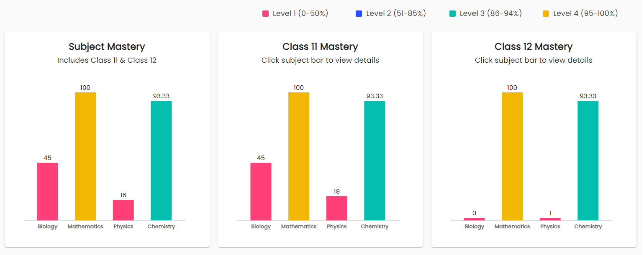This screenshot has height=255, width=644.
Task: Click Mathematics bar in Class 12 Mastery
Action: (512, 156)
